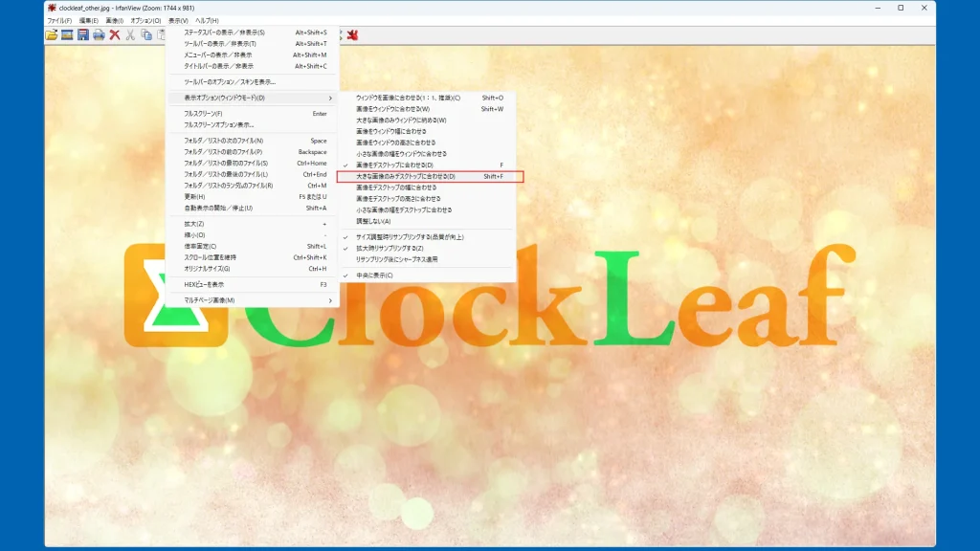Click the red IrfanView mascot toolbar icon
Screen dimensions: 980x551
(352, 35)
